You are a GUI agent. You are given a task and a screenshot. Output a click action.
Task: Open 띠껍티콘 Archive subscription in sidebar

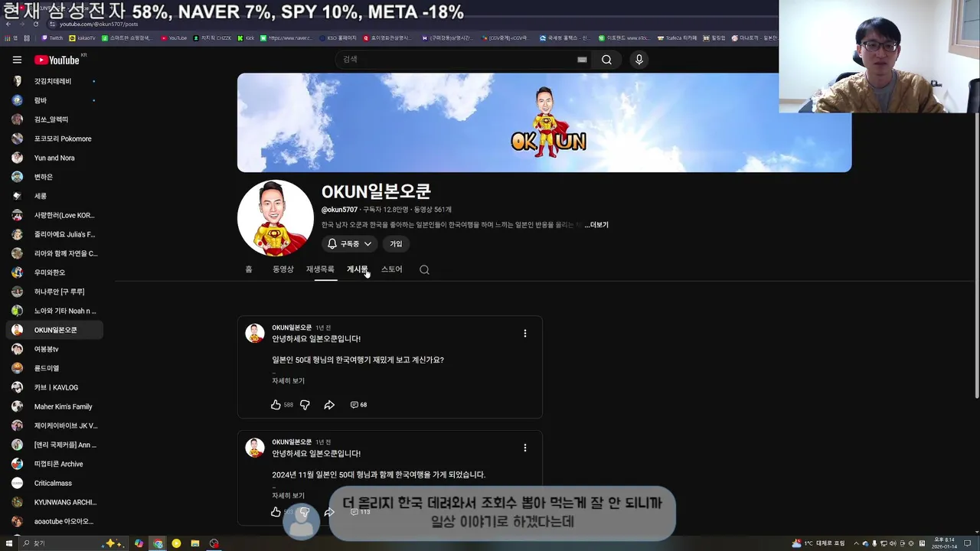pyautogui.click(x=54, y=464)
